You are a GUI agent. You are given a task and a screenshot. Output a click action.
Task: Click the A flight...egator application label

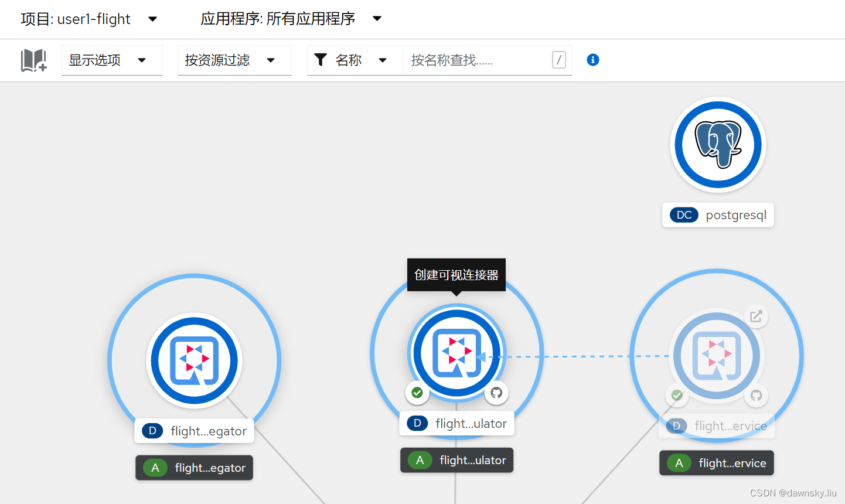pyautogui.click(x=195, y=468)
